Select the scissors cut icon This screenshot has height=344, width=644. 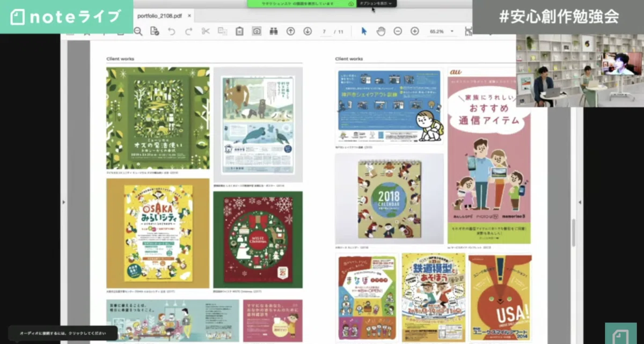point(206,31)
